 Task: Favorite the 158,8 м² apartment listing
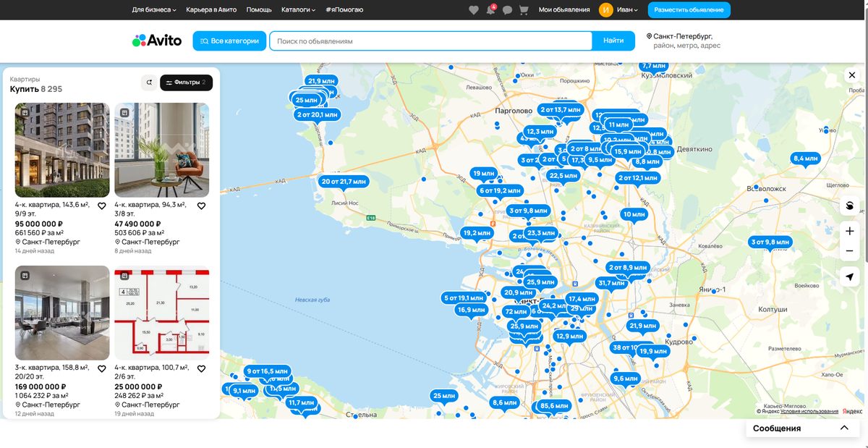102,369
